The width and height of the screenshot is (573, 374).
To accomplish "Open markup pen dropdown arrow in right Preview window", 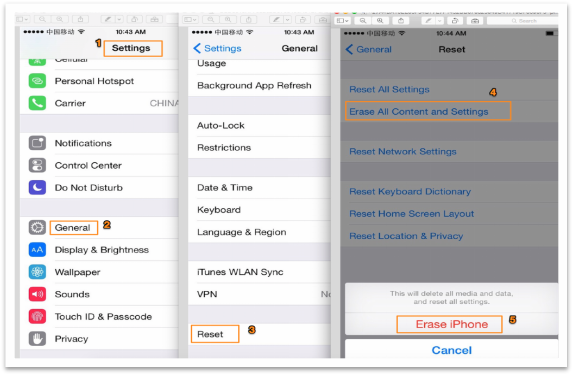I will [440, 21].
